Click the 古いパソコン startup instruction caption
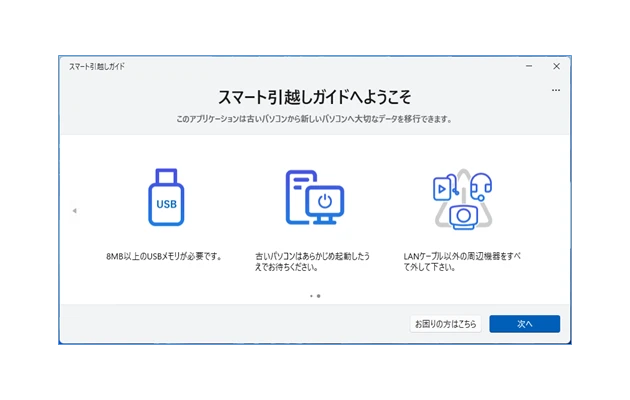 pos(312,262)
